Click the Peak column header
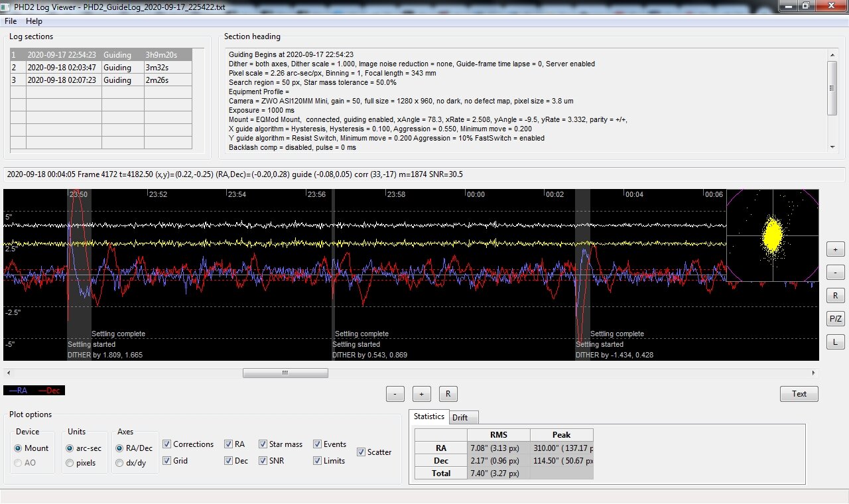849x504 pixels. tap(561, 435)
